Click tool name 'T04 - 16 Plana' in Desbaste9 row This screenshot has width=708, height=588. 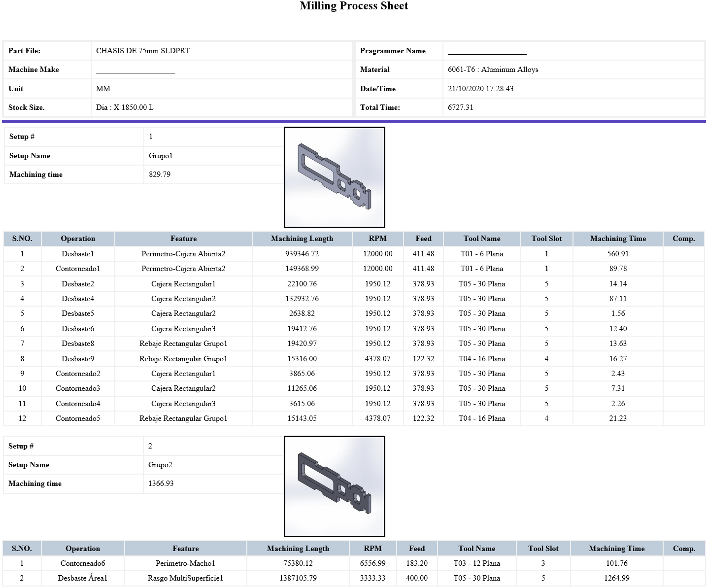point(482,359)
